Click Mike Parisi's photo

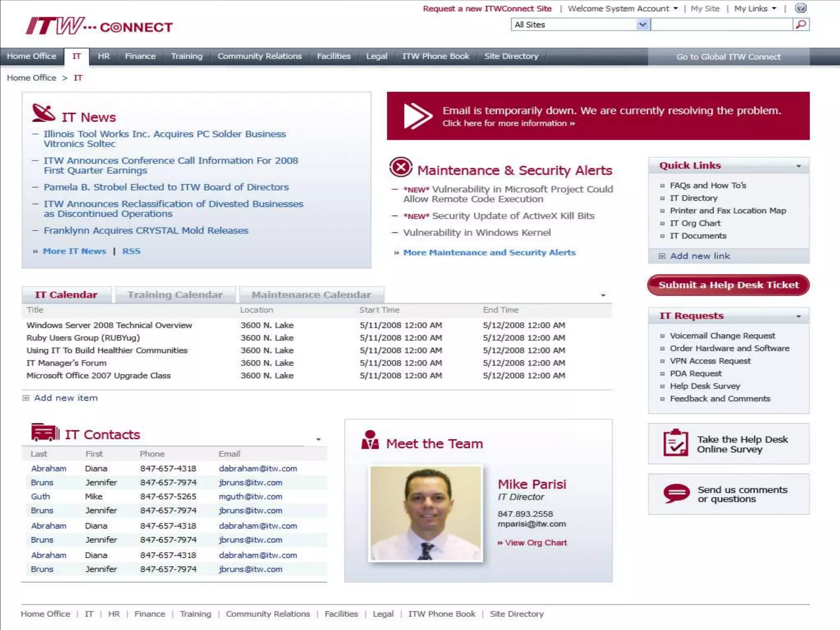pos(426,513)
